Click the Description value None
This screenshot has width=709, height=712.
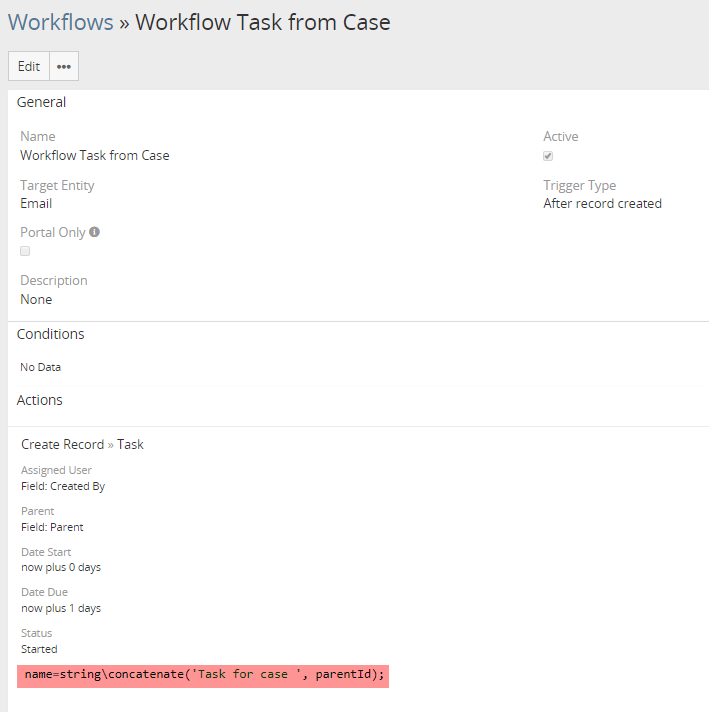[x=36, y=299]
